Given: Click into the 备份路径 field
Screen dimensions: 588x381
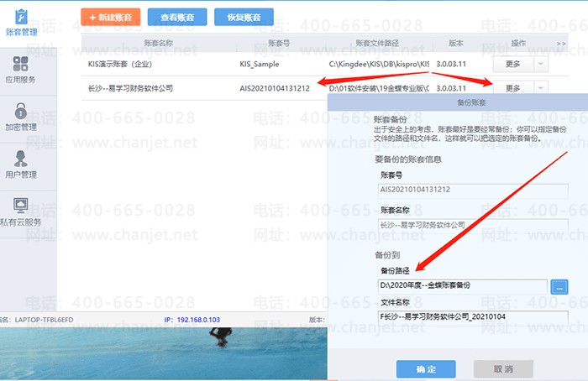Looking at the screenshot, I should coord(462,286).
